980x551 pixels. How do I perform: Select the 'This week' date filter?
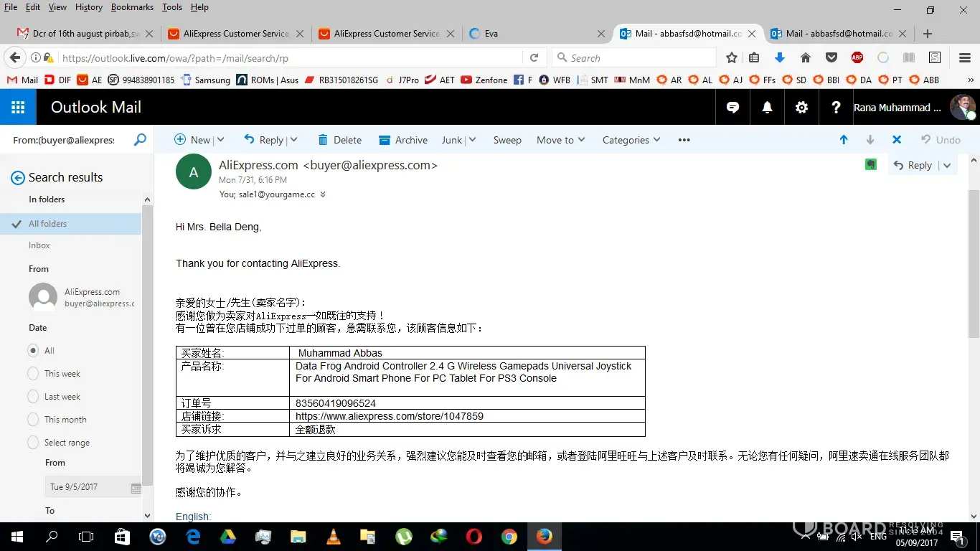tap(33, 374)
